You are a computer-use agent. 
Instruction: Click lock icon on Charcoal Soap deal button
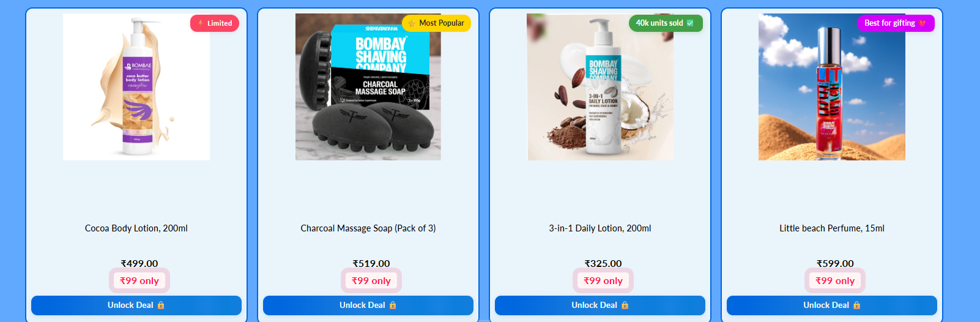pyautogui.click(x=393, y=305)
